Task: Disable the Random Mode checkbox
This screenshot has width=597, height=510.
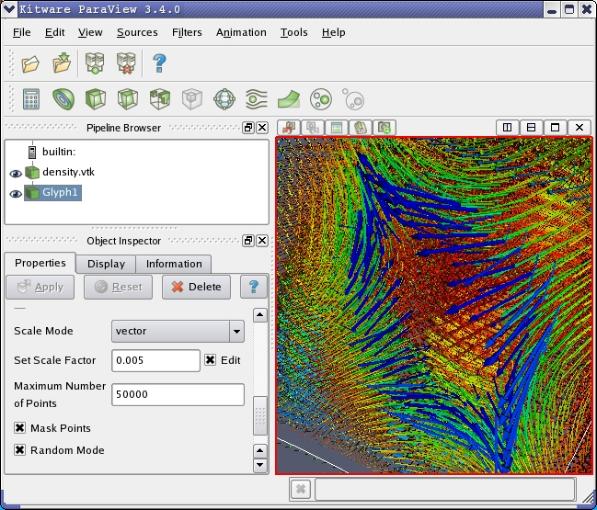Action: tap(20, 450)
